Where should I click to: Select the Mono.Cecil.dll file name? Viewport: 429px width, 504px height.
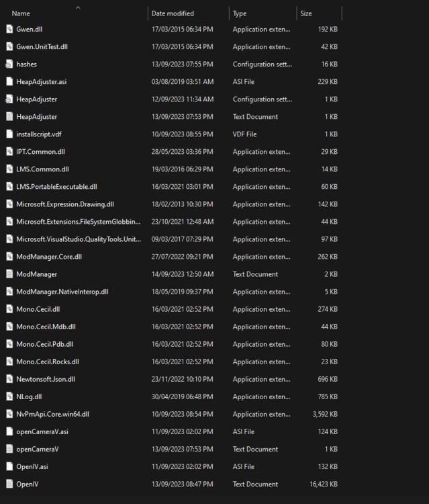pyautogui.click(x=38, y=309)
